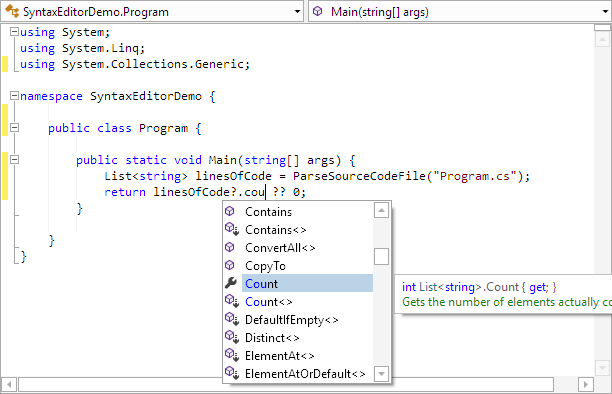The image size is (612, 394).
Task: Select ElementAtOrDefault<> in the completion list
Action: [307, 373]
